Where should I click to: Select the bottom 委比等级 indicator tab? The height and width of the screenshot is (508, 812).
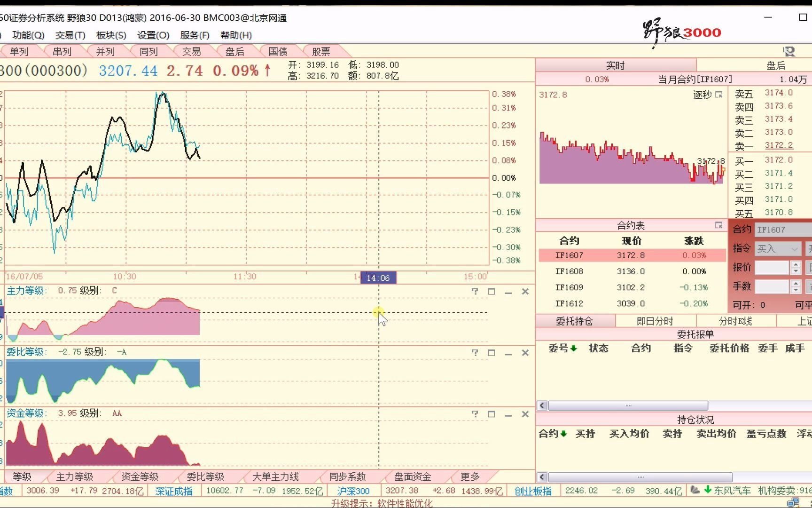pos(205,476)
